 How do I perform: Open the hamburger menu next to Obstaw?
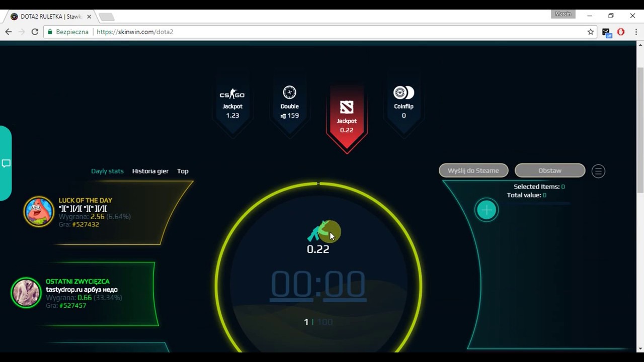click(x=598, y=171)
